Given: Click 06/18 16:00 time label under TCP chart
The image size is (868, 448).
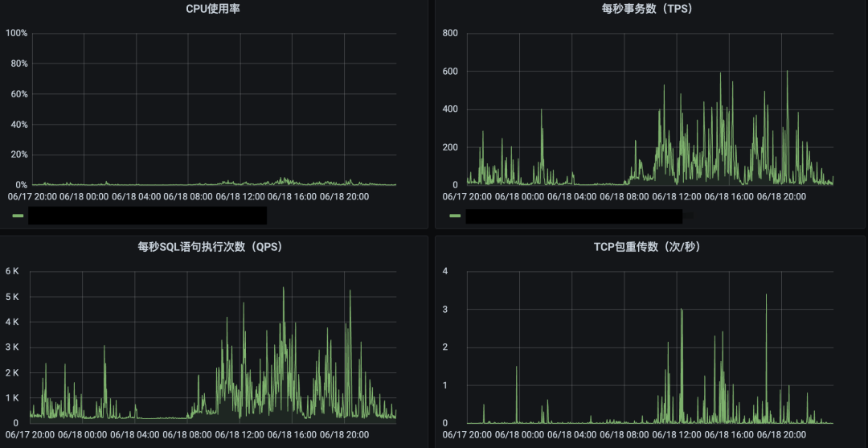Looking at the screenshot, I should click(729, 434).
